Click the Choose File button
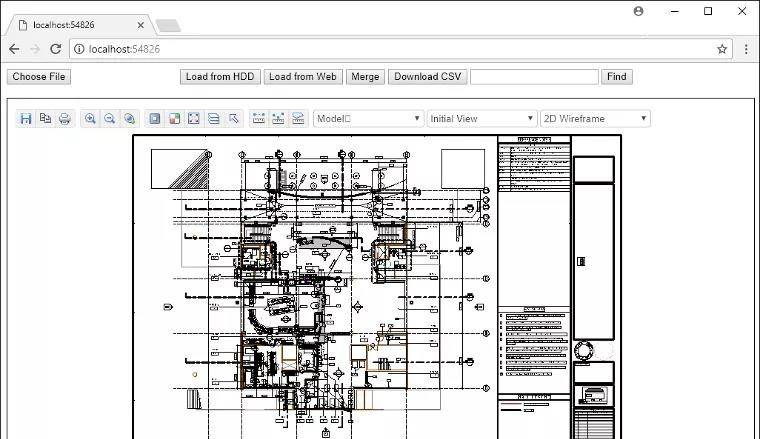Screen dimensions: 760x439 39,77
